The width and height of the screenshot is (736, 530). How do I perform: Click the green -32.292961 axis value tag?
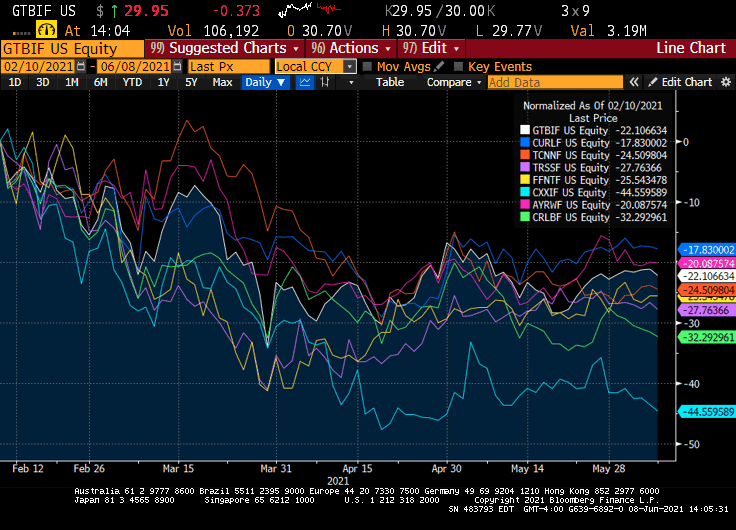(707, 337)
